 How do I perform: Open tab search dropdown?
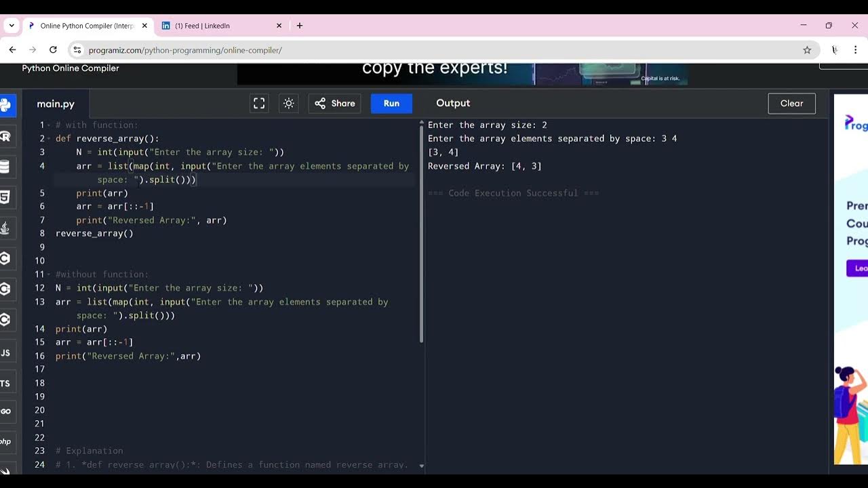coord(12,26)
